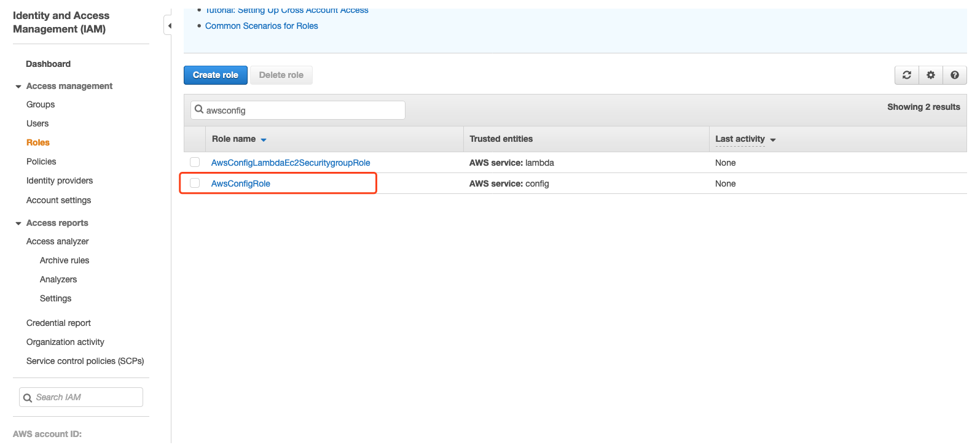
Task: Open Archive rules page
Action: (x=65, y=260)
